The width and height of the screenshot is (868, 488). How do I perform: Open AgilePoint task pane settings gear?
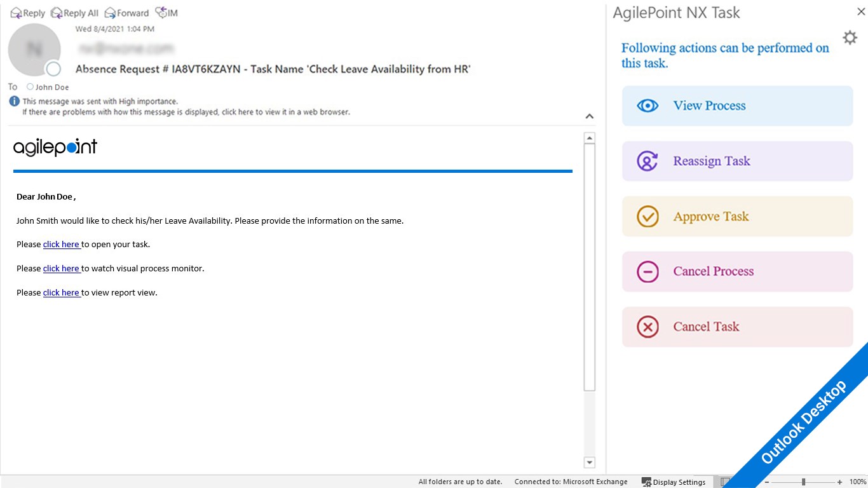(x=850, y=37)
